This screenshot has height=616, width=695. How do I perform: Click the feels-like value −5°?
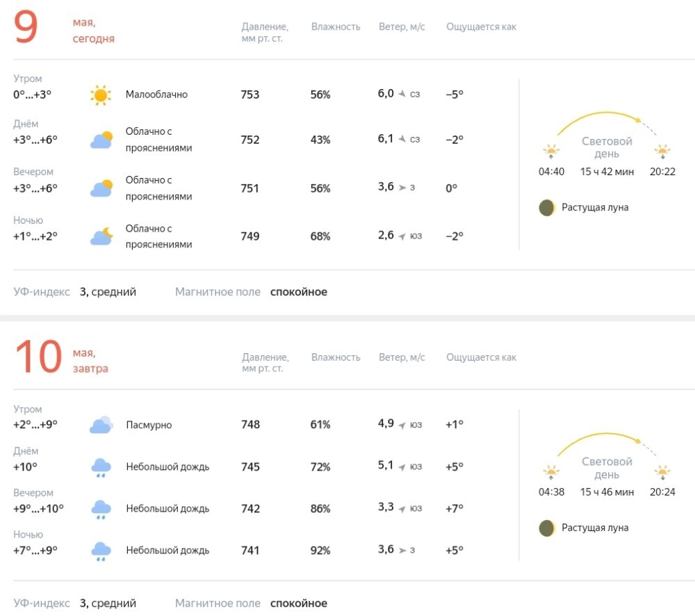(x=455, y=94)
